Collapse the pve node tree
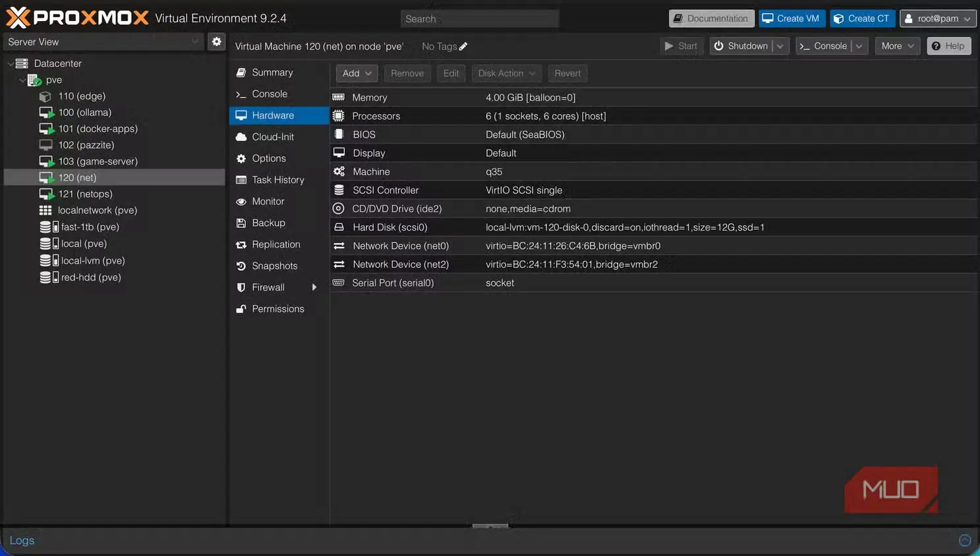Image resolution: width=980 pixels, height=556 pixels. (x=22, y=80)
